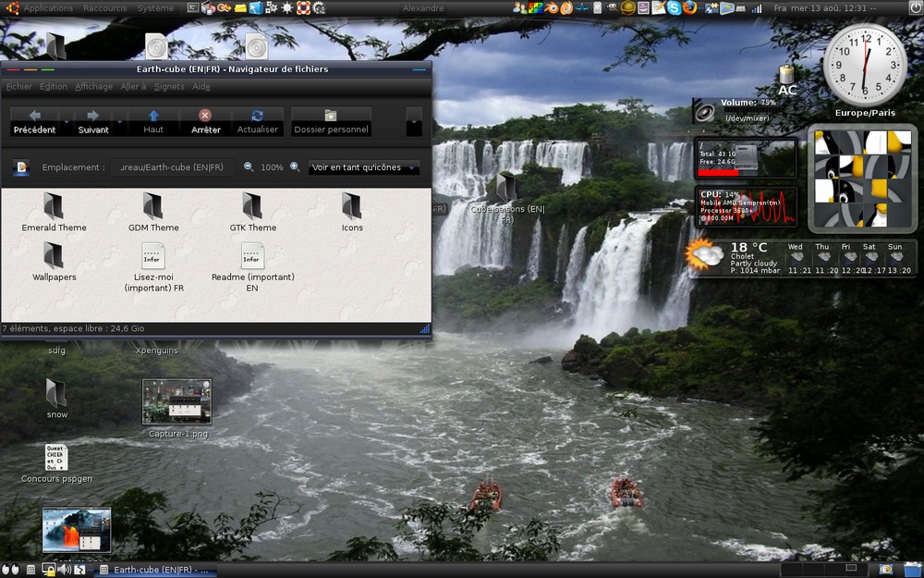
Task: Go to Dossier personnel home folder
Action: click(x=331, y=121)
